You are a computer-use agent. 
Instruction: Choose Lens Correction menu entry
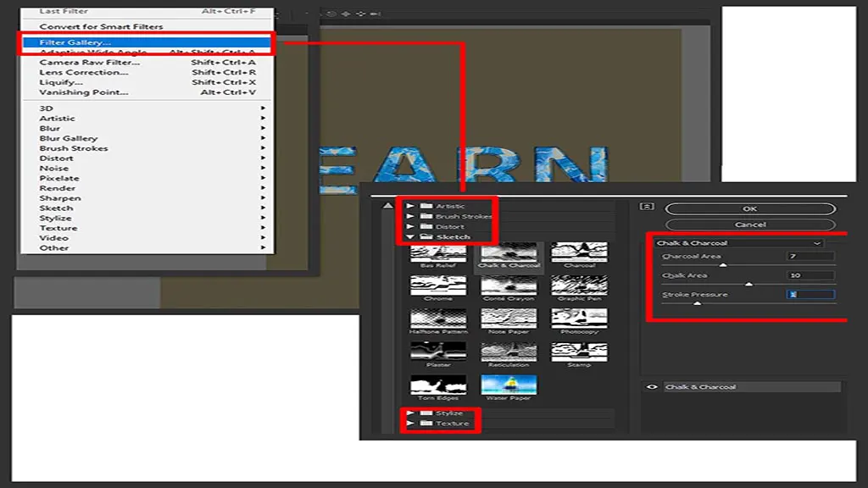click(147, 73)
